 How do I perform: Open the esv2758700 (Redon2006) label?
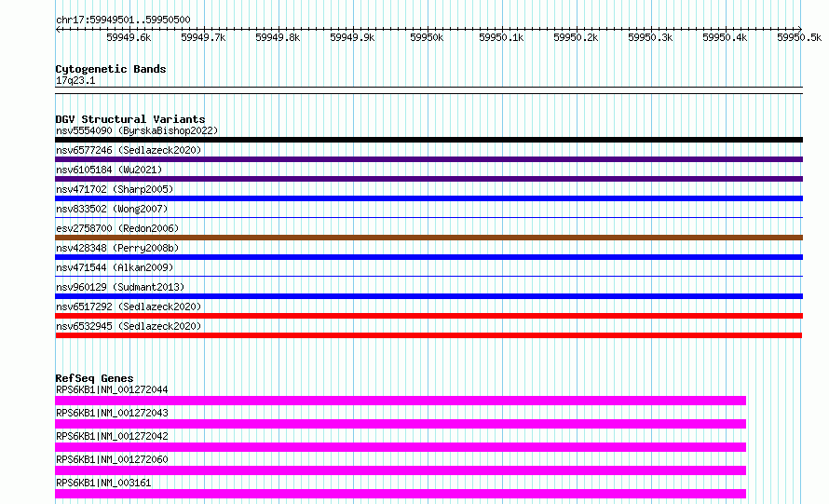click(x=117, y=228)
